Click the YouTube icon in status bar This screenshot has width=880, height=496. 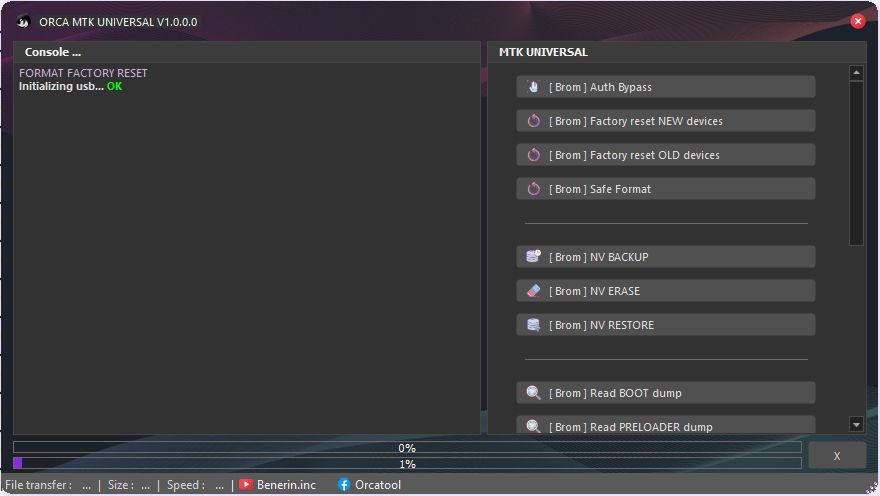pyautogui.click(x=246, y=485)
